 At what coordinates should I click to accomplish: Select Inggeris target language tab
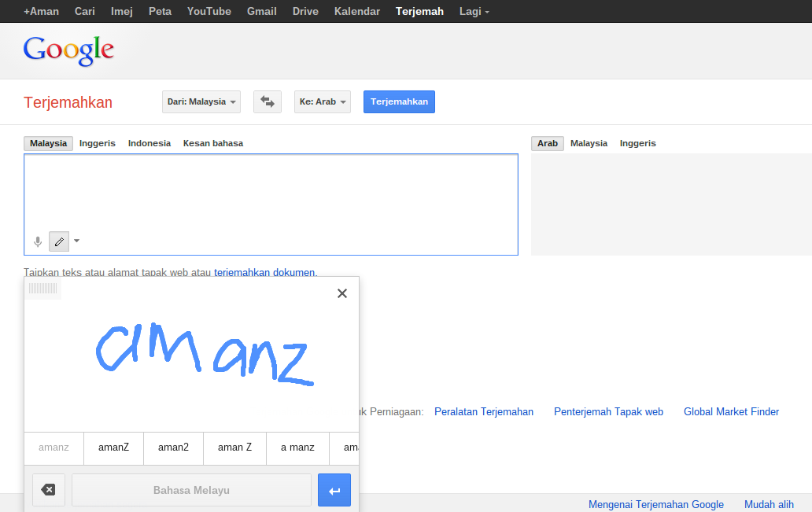[x=638, y=143]
